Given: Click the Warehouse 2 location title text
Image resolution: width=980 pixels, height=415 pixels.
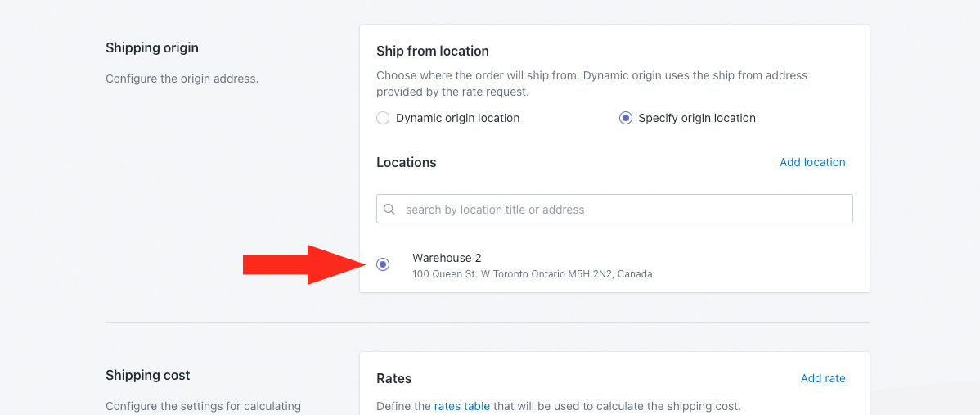Looking at the screenshot, I should point(447,258).
